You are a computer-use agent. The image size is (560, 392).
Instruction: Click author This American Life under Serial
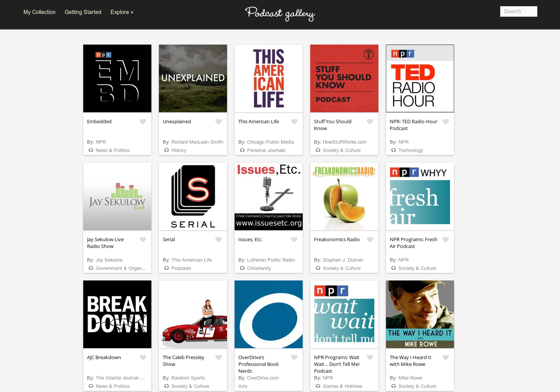pyautogui.click(x=191, y=260)
